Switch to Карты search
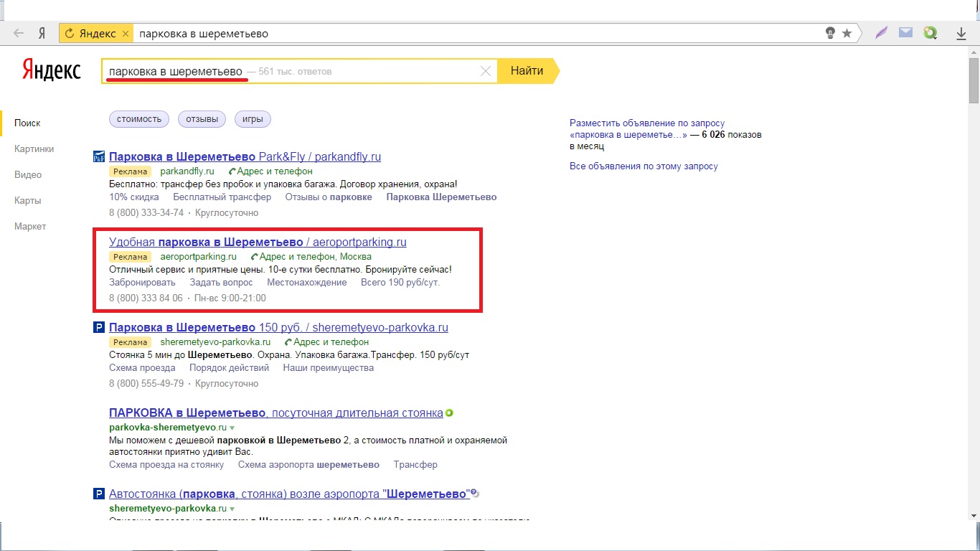Image resolution: width=980 pixels, height=551 pixels. click(x=28, y=201)
